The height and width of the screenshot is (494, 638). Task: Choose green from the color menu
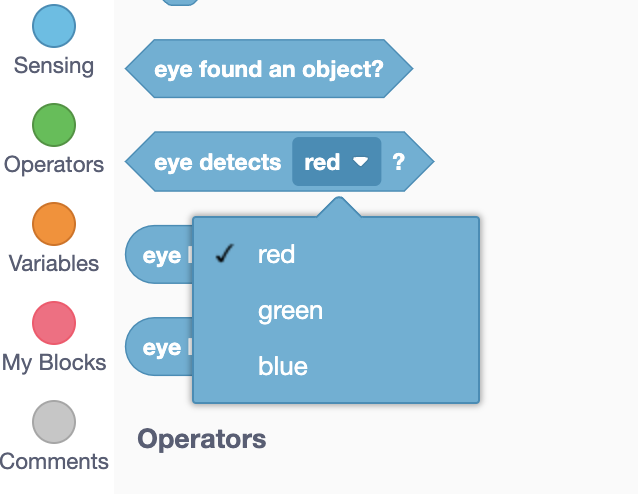point(290,311)
